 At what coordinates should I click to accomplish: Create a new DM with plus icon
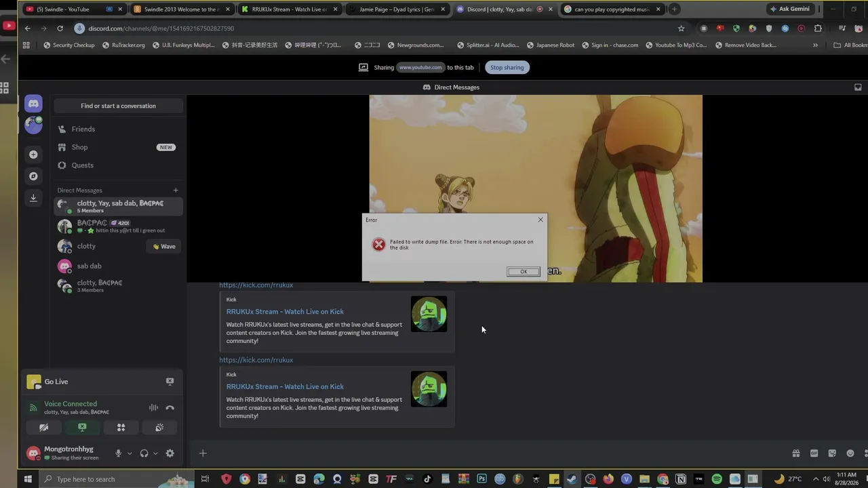(176, 190)
